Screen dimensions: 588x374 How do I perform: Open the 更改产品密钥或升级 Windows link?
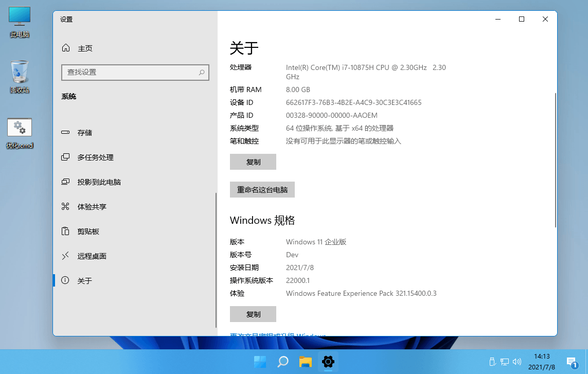278,335
